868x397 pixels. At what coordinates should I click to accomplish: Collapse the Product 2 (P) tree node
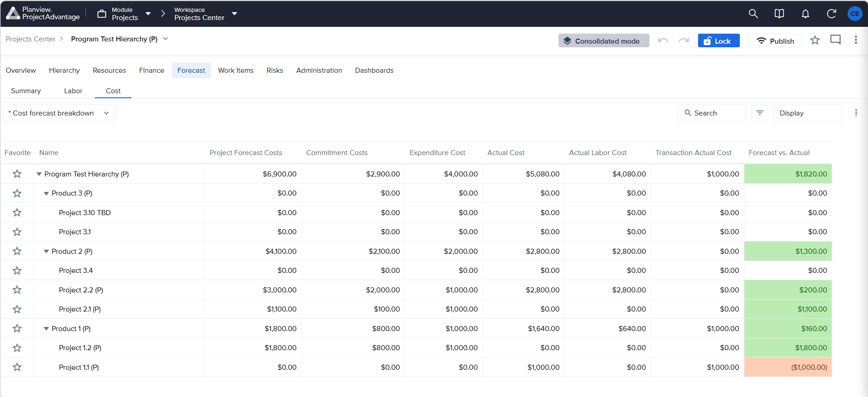tap(46, 251)
